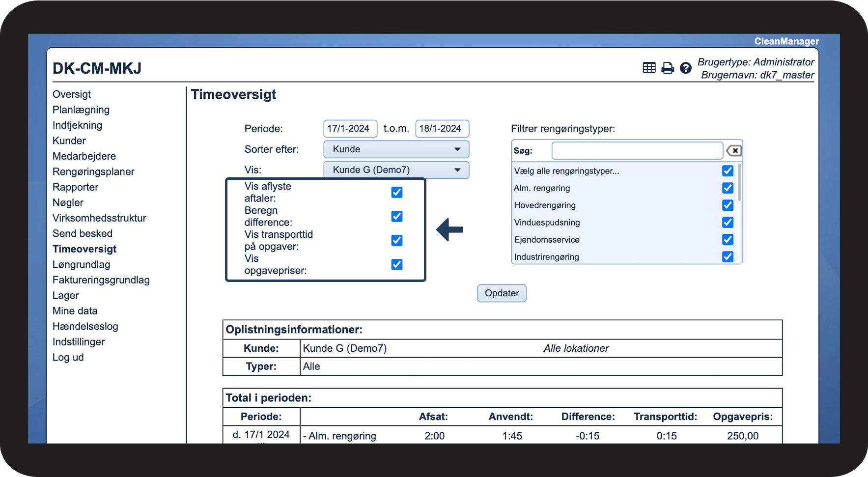Click the '1:45' Anvendt value
Viewport: 868px width, 477px height.
(x=512, y=436)
